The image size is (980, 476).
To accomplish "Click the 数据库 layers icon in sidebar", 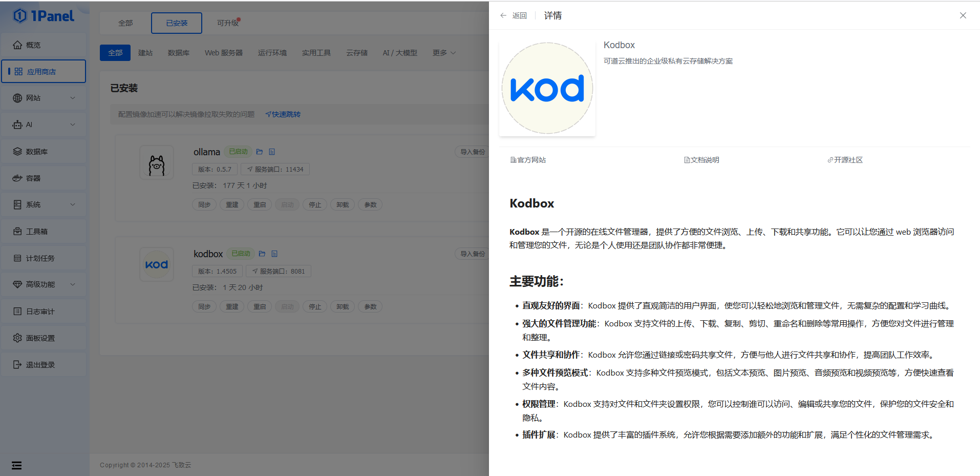I will point(17,152).
